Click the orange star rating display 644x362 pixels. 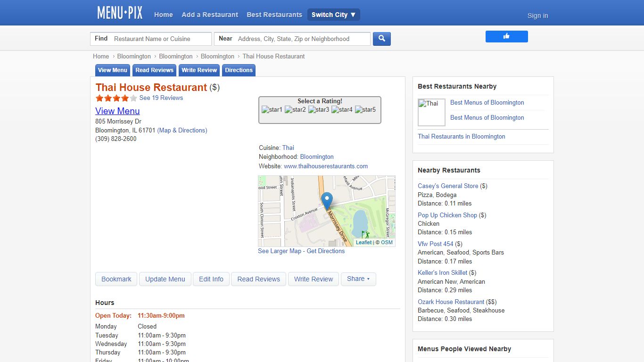pyautogui.click(x=116, y=98)
